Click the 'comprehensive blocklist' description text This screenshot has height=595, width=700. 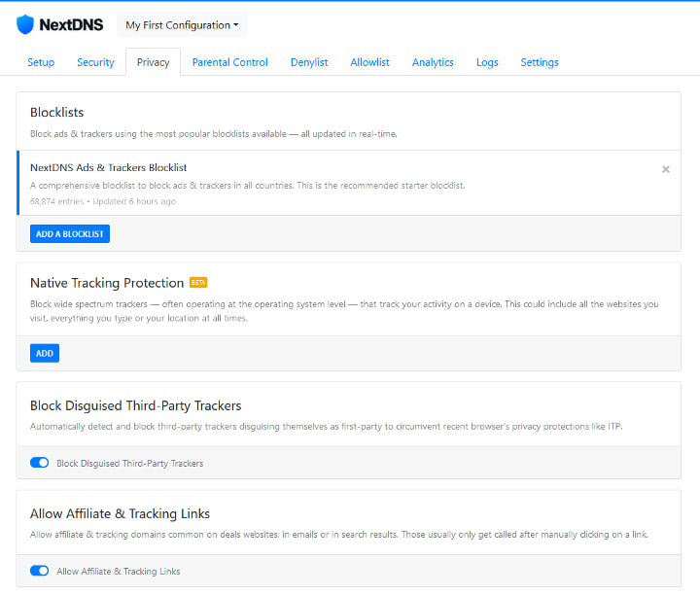[x=247, y=186]
